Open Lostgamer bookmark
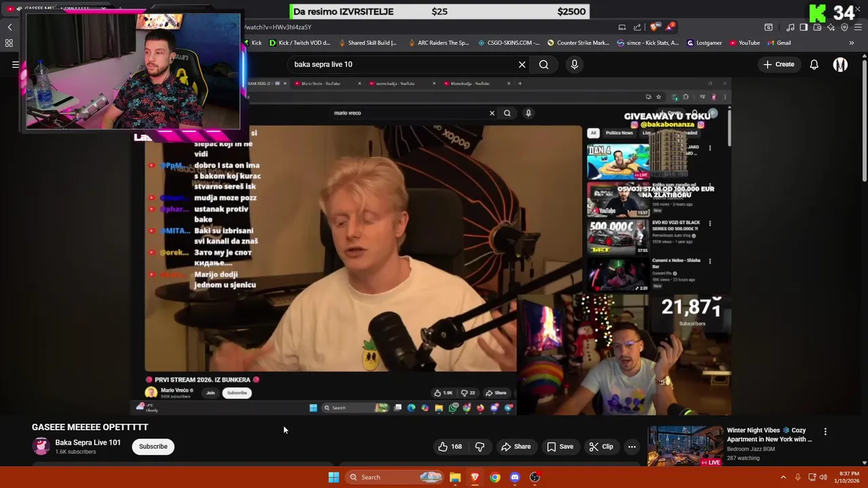This screenshot has width=868, height=488. pyautogui.click(x=705, y=43)
